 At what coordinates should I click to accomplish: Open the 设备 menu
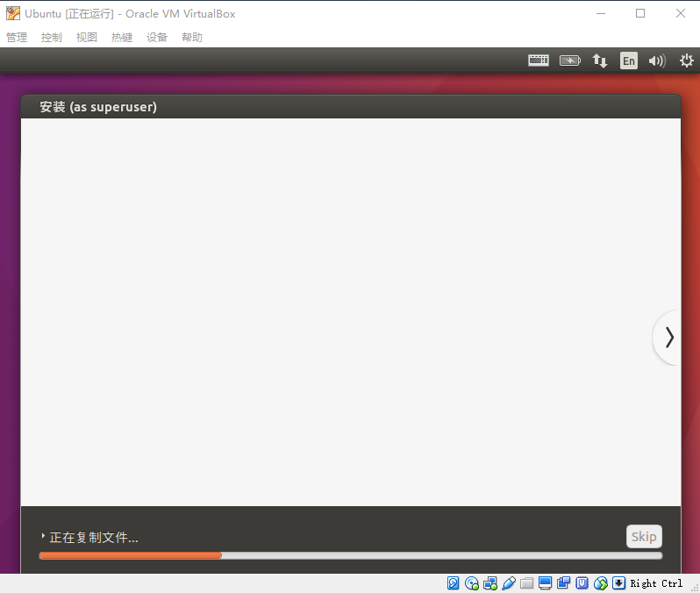point(157,38)
